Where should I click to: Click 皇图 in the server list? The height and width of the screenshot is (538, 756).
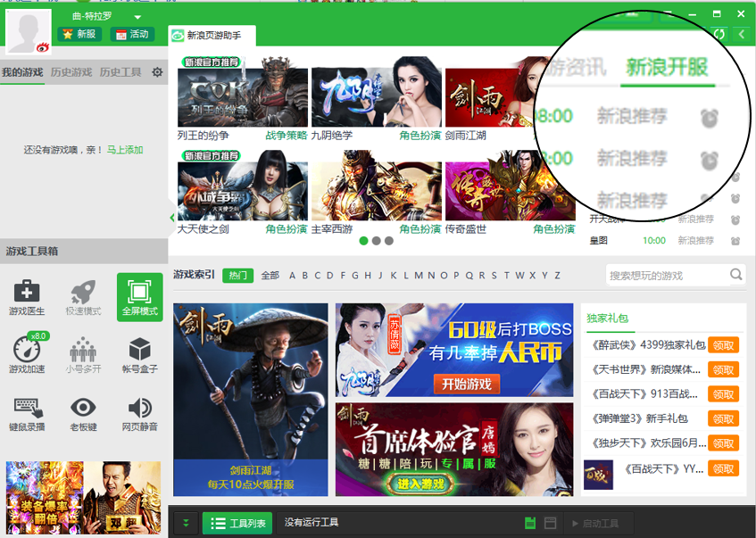[598, 241]
